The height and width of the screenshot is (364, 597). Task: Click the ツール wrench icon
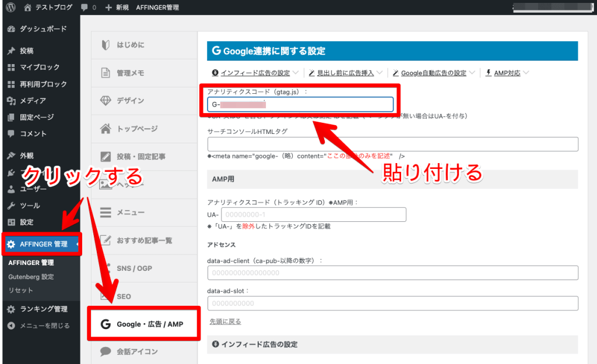[x=11, y=206]
